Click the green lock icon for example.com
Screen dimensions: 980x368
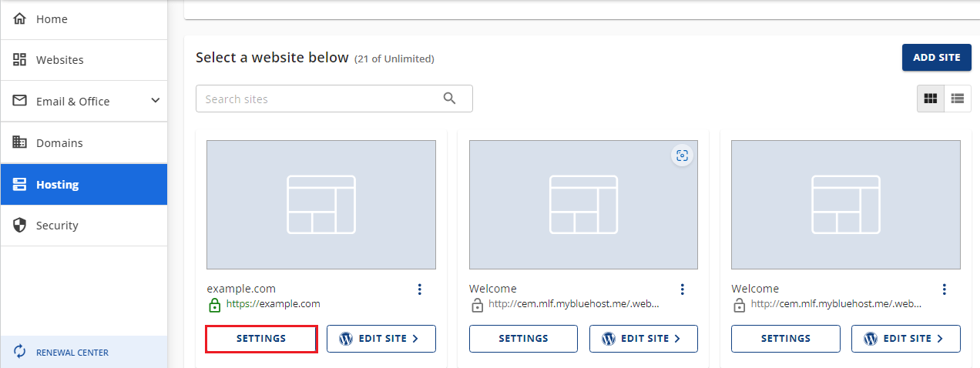point(215,305)
